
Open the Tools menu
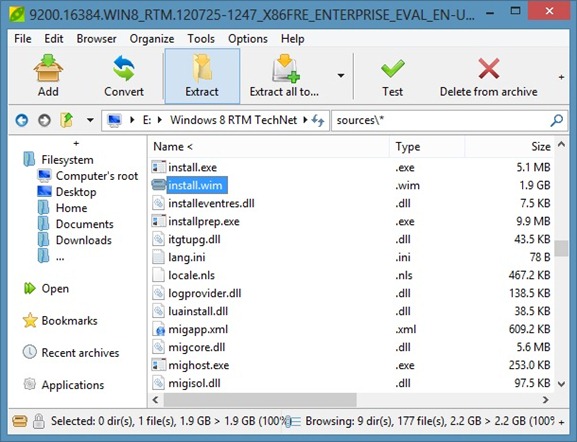point(201,39)
